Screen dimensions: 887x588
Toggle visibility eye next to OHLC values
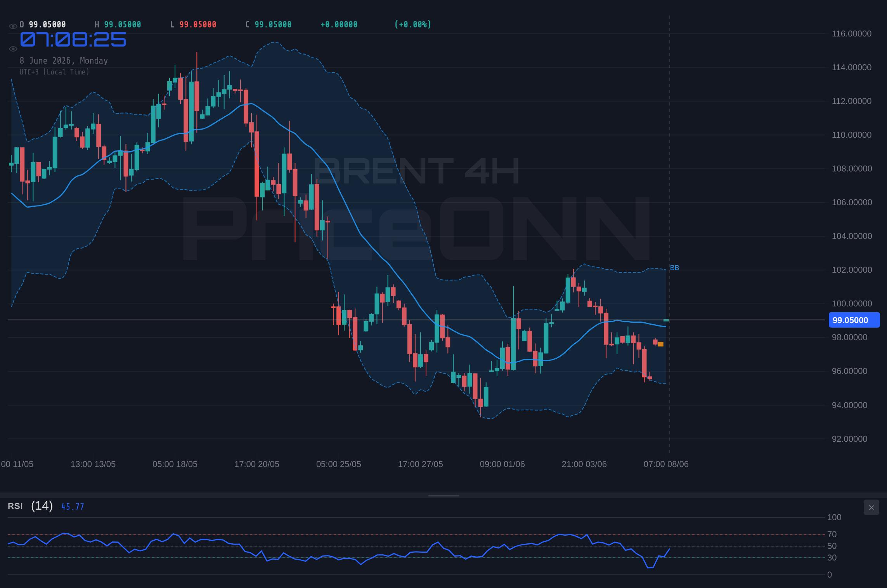click(13, 26)
